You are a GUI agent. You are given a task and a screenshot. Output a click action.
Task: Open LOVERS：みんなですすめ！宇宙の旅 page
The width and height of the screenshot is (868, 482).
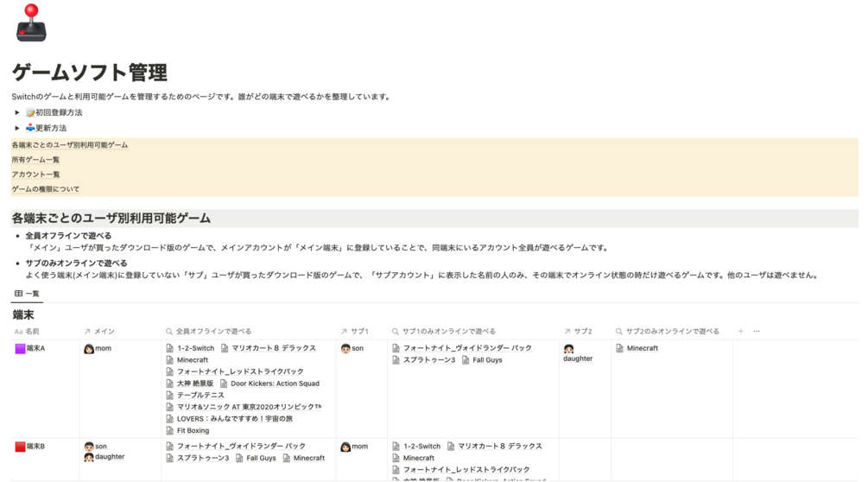[x=229, y=419]
